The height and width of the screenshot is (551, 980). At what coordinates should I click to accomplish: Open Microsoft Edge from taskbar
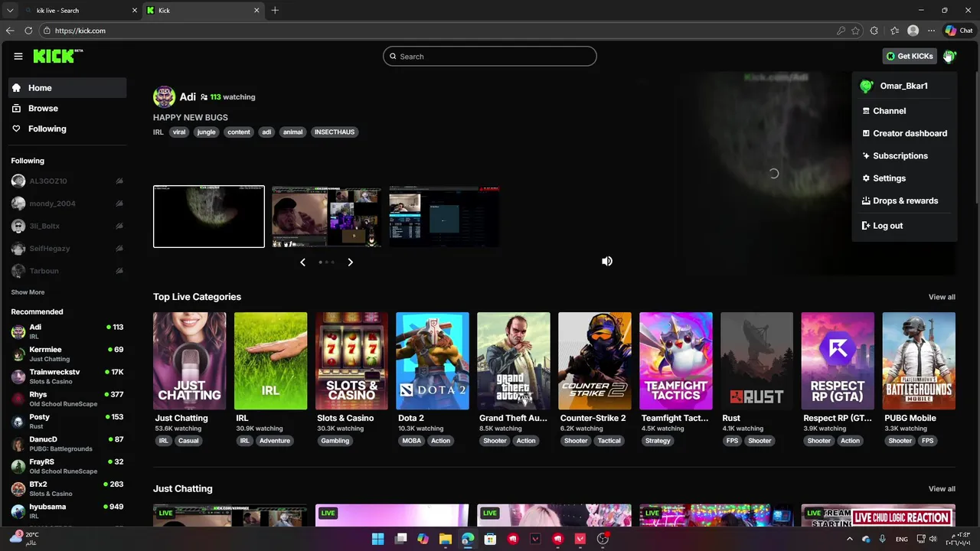(468, 539)
